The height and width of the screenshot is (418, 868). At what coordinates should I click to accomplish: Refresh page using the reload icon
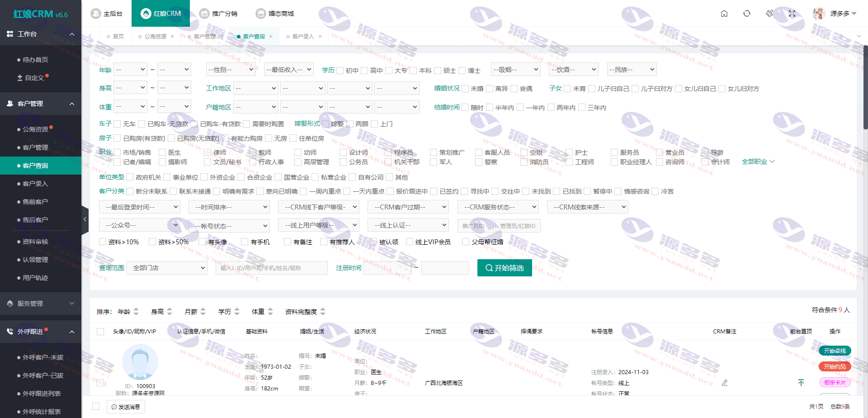point(747,14)
